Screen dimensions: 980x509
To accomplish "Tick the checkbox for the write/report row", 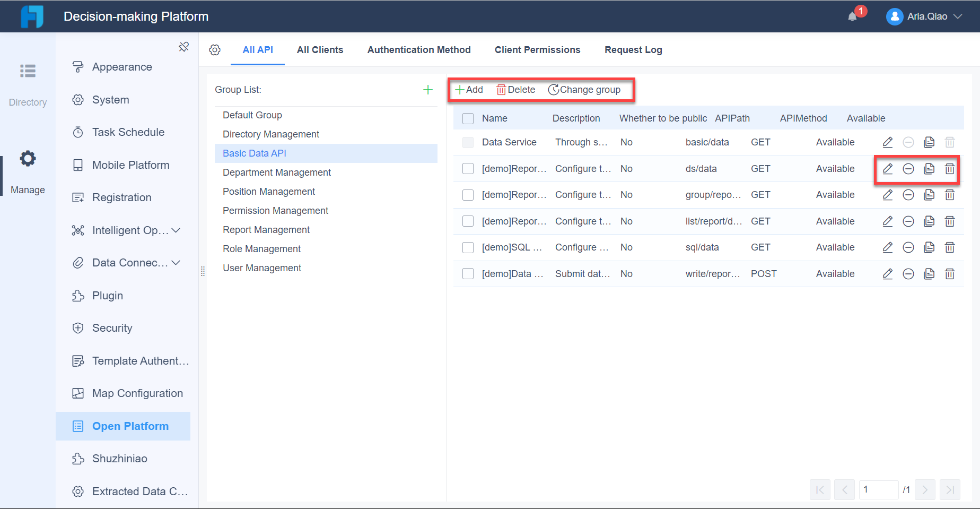I will pyautogui.click(x=468, y=274).
